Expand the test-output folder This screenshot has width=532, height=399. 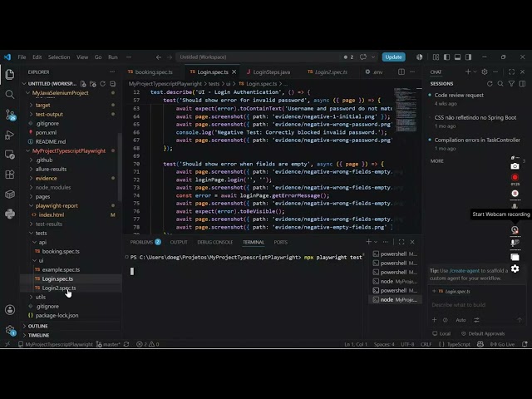(32, 115)
